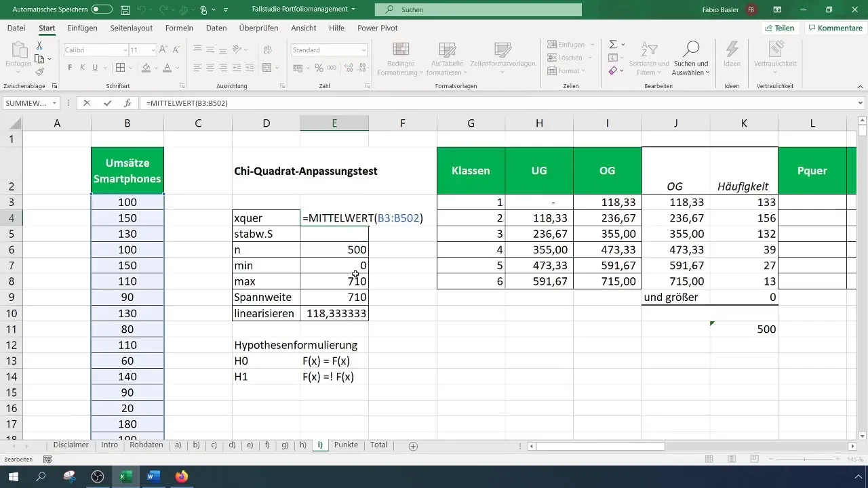Click the Kommentare button

(x=835, y=28)
